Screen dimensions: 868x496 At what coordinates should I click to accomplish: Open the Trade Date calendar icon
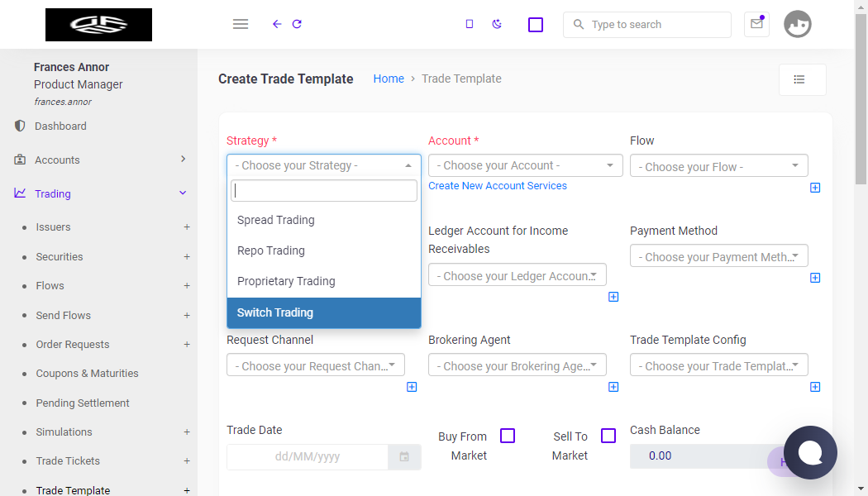[x=405, y=457]
